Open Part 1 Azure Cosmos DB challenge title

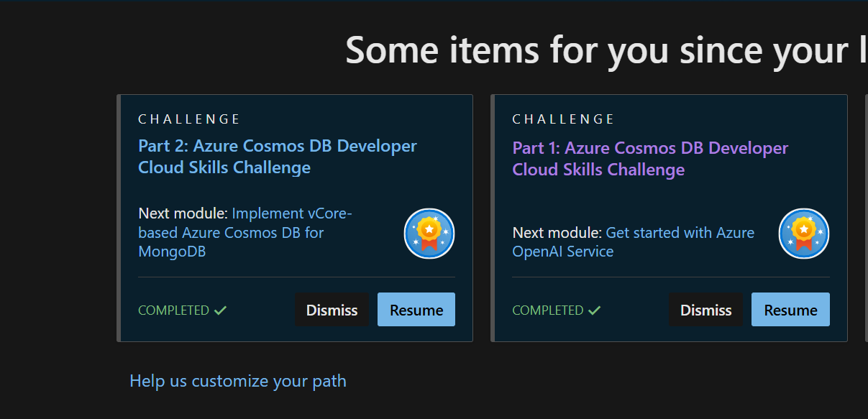point(650,159)
